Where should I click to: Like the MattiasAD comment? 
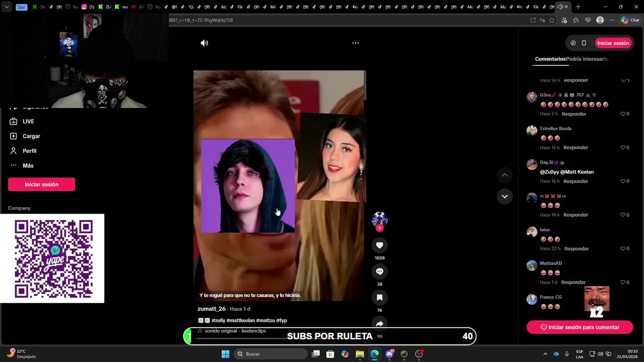tap(623, 283)
